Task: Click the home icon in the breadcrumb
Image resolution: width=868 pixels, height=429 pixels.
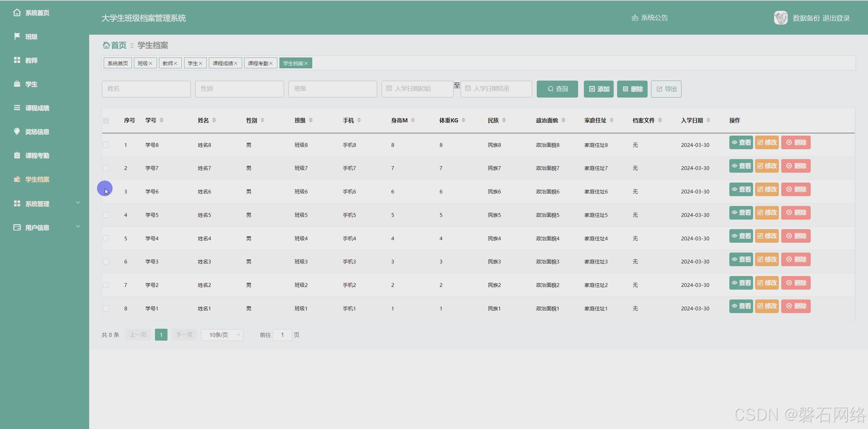Action: pyautogui.click(x=106, y=45)
